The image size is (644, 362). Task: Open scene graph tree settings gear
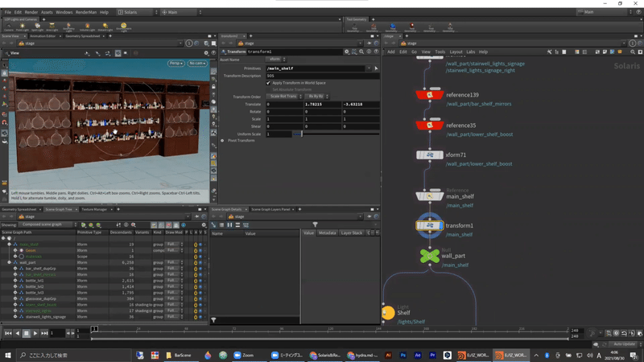point(204,225)
